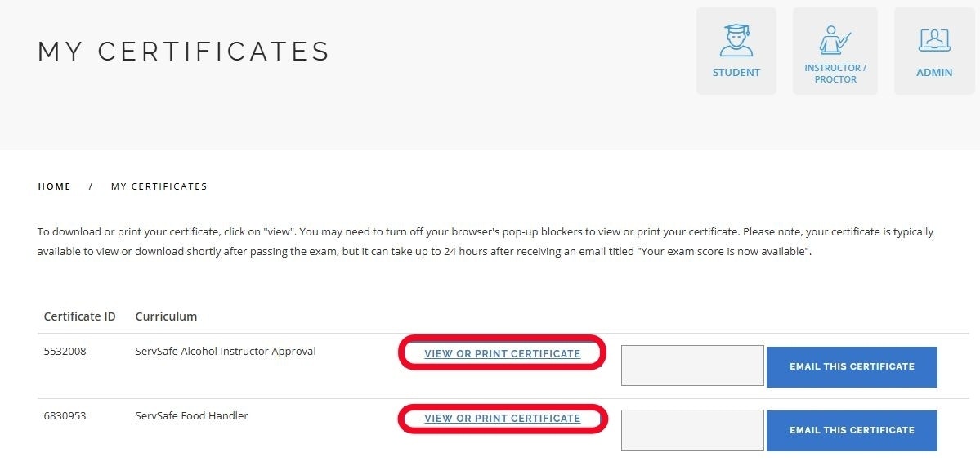View or print Food Handler certificate
This screenshot has height=462, width=980.
pyautogui.click(x=502, y=419)
